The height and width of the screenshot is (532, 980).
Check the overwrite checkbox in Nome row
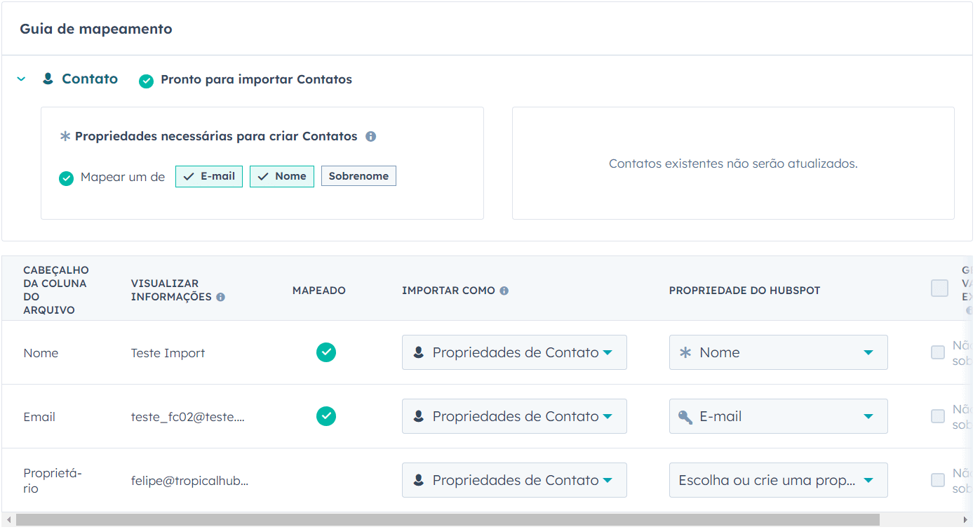[x=938, y=352]
